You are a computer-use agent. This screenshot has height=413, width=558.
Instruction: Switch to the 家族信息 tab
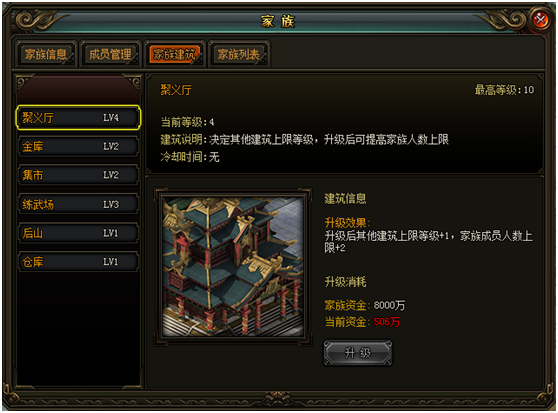(x=46, y=54)
